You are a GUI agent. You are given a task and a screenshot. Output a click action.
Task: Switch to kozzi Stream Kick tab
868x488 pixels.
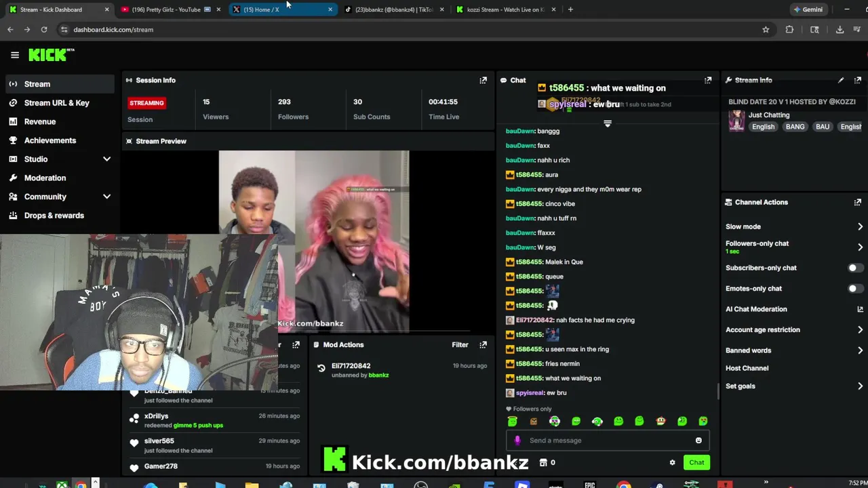tap(506, 9)
